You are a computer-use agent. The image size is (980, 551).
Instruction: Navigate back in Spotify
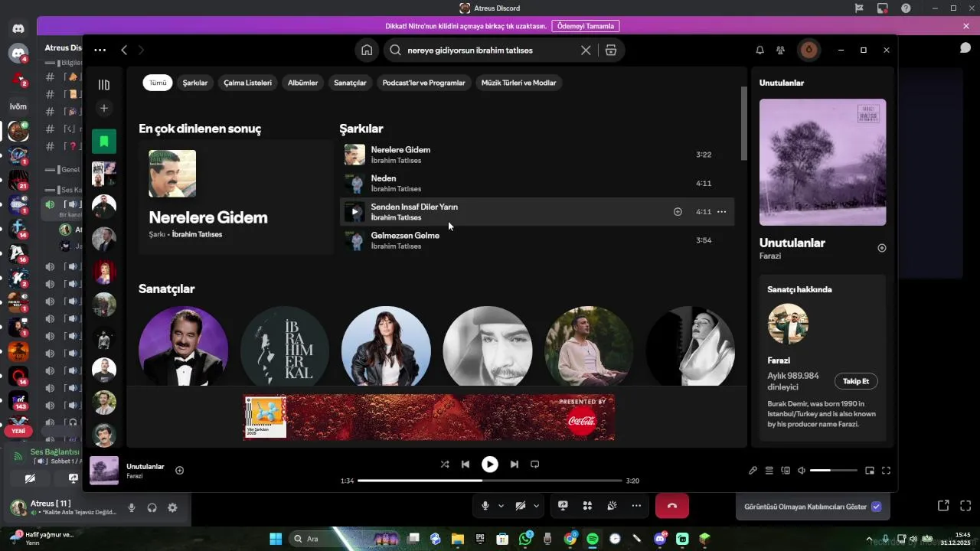click(124, 50)
